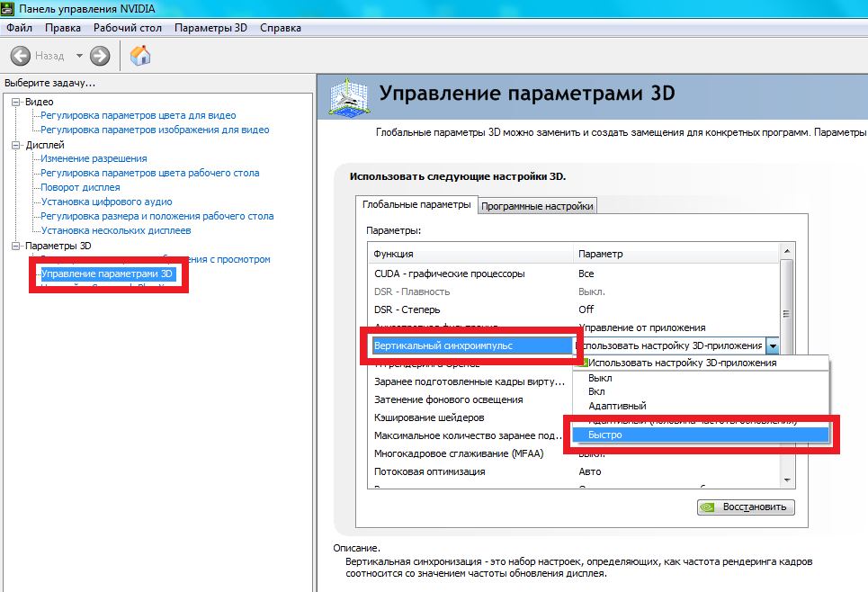
Task: Open vertical sync value dropdown arrow
Action: (x=773, y=346)
